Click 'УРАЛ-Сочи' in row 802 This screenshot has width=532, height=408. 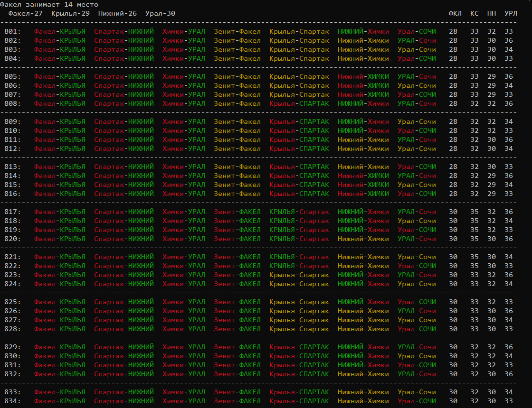click(x=417, y=41)
